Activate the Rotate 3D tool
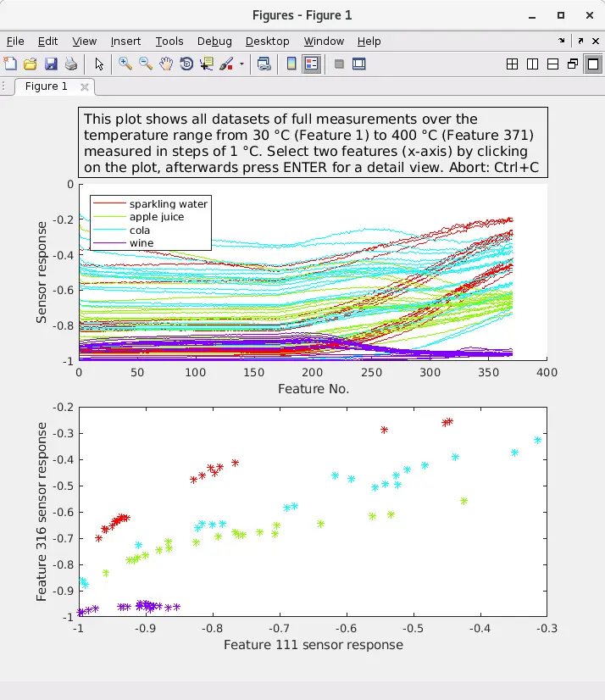The image size is (605, 700). [x=186, y=64]
